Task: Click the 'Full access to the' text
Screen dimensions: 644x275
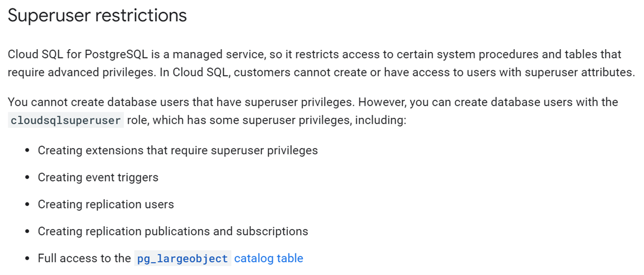Action: tap(84, 258)
